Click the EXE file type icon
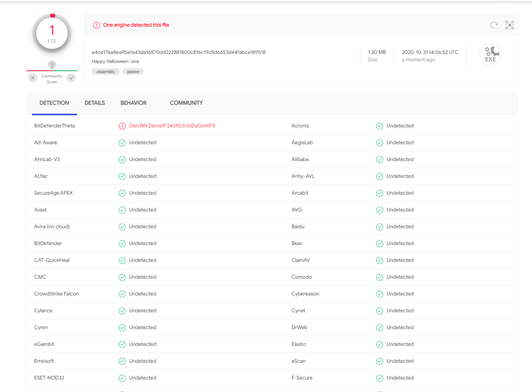This screenshot has width=532, height=392. 491,54
